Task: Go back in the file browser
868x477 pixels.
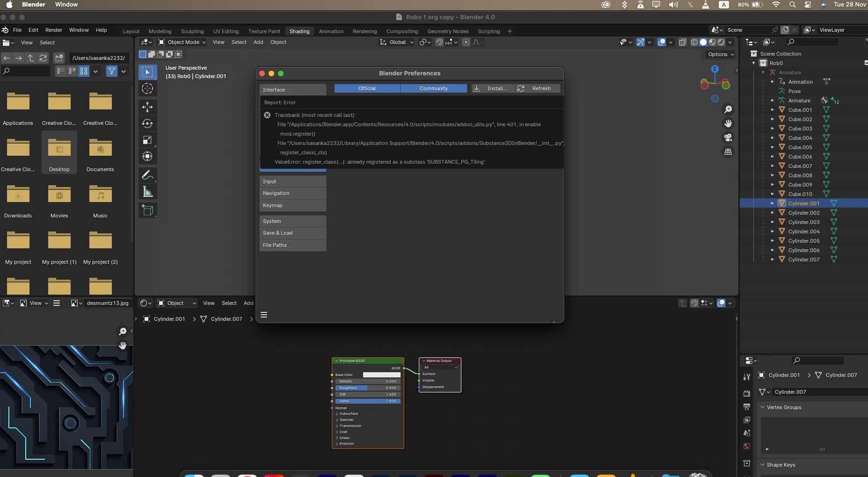Action: [7, 58]
